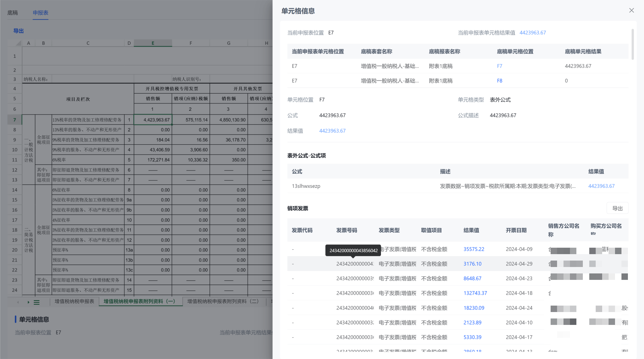Select column E header in spreadsheet
The width and height of the screenshot is (644, 359).
click(153, 43)
